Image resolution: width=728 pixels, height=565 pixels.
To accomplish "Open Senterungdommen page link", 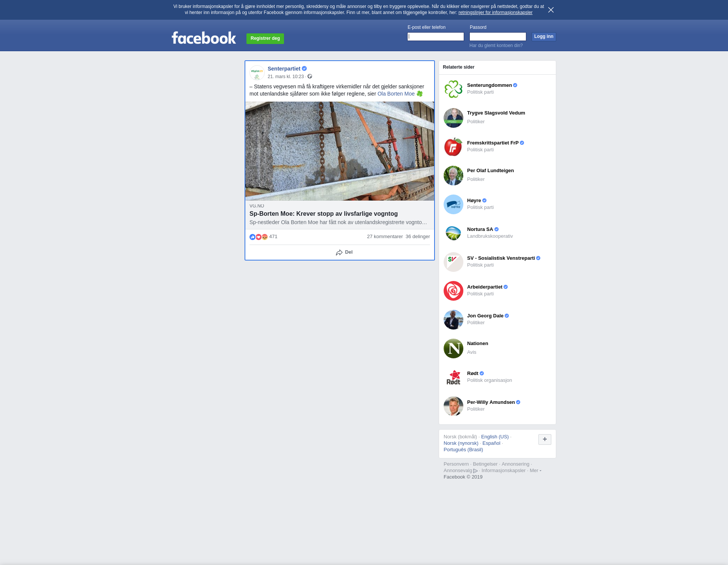I will (x=490, y=85).
